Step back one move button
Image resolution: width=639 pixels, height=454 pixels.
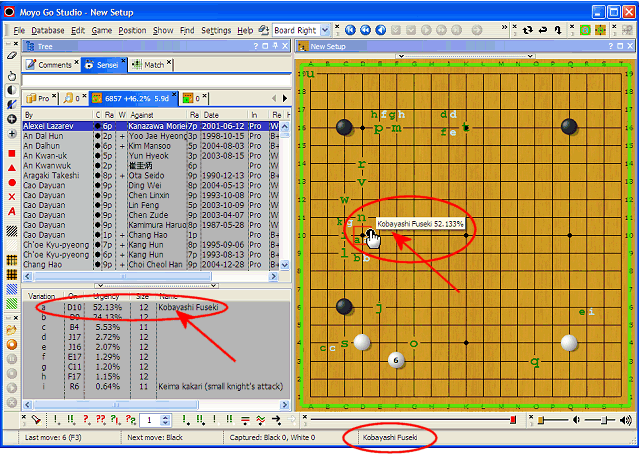381,30
